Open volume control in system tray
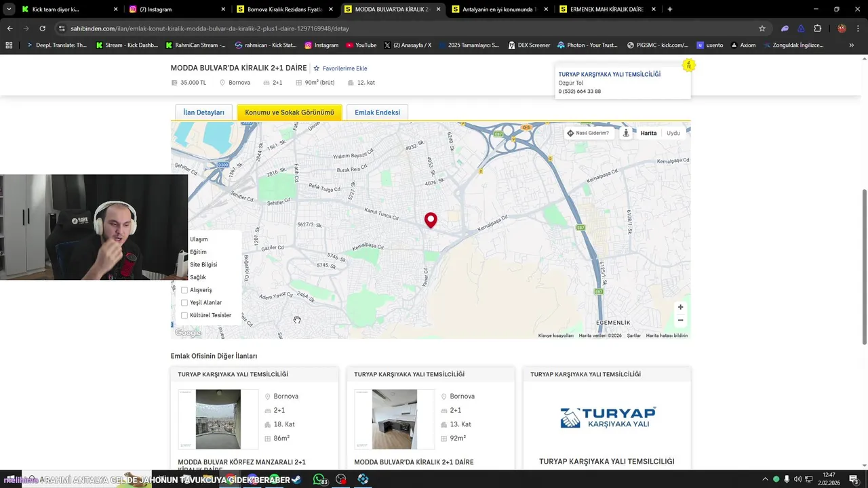Image resolution: width=868 pixels, height=488 pixels. (797, 479)
